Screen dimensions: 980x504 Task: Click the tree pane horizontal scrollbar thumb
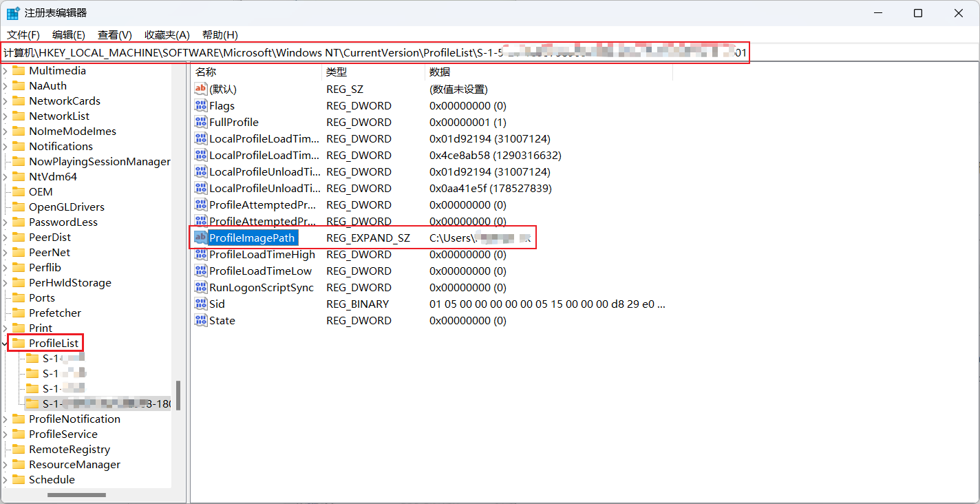76,494
